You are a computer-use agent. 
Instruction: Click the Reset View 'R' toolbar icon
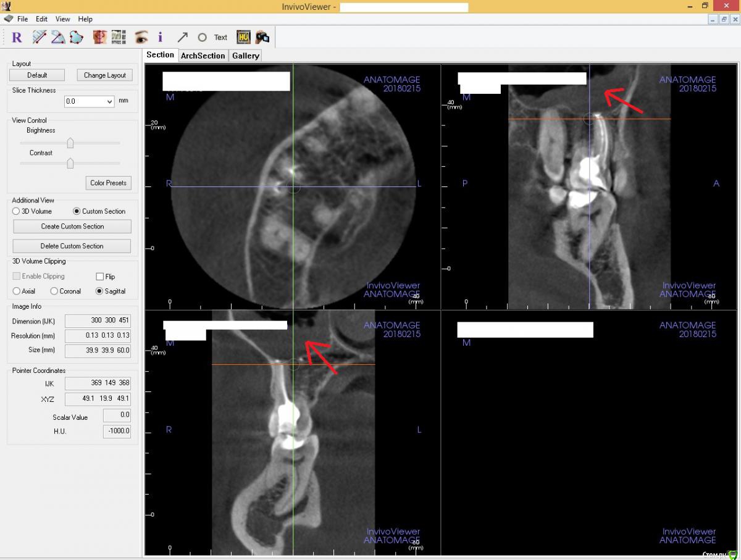tap(17, 38)
